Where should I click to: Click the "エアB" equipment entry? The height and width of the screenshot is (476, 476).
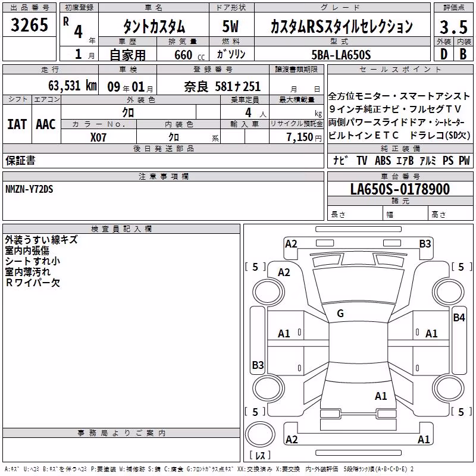point(405,161)
